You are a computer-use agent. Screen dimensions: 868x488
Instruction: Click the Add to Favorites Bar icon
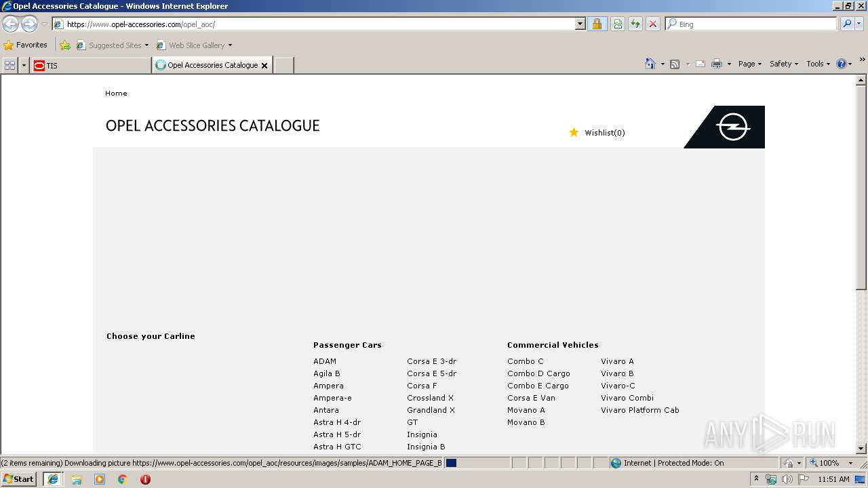pos(65,45)
